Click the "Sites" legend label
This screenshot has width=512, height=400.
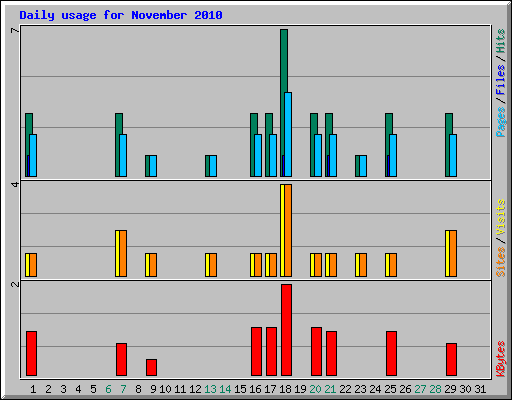click(x=500, y=262)
